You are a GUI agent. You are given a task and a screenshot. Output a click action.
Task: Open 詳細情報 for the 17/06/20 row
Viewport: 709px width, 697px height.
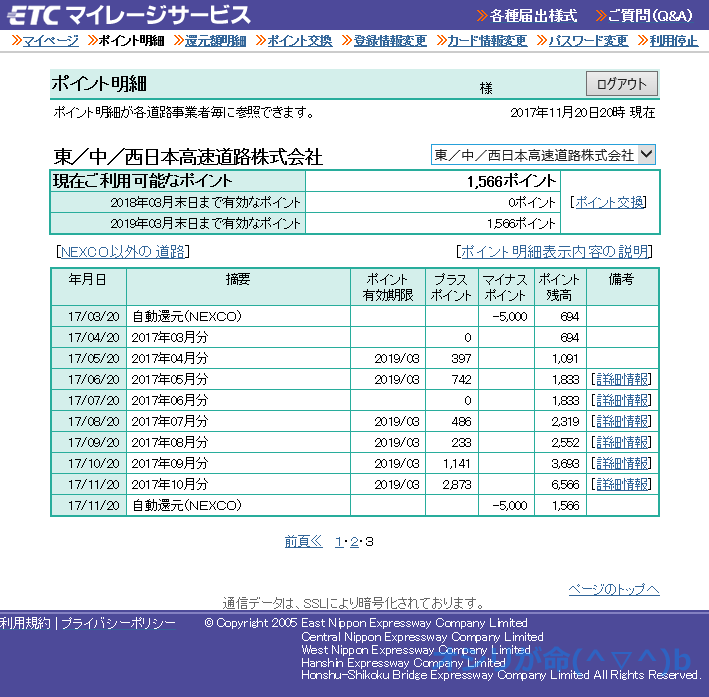click(622, 379)
